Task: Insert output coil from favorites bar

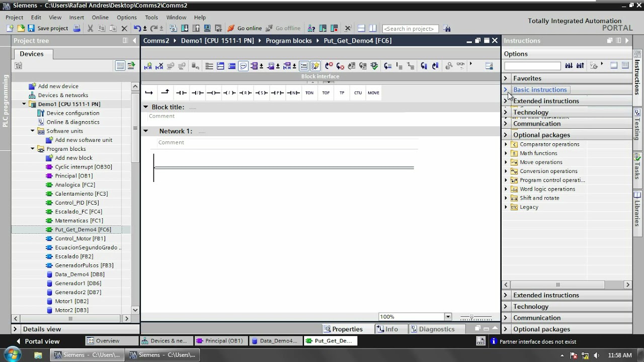Action: (x=213, y=93)
